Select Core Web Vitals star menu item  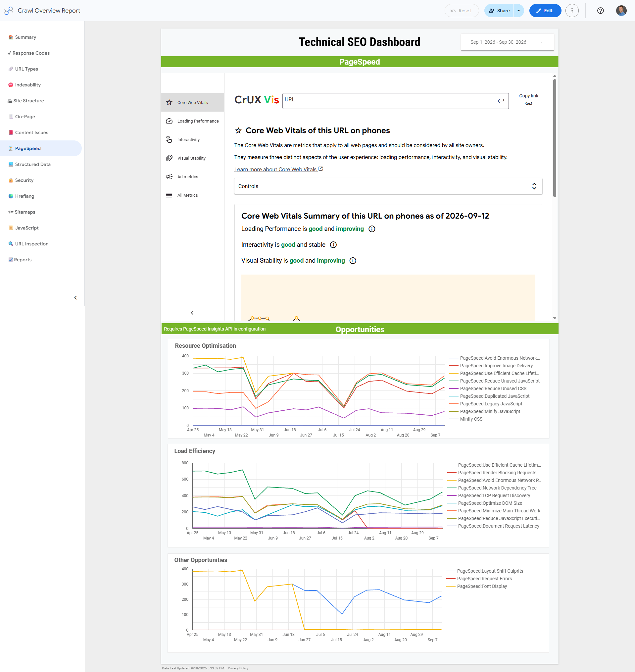tap(192, 103)
